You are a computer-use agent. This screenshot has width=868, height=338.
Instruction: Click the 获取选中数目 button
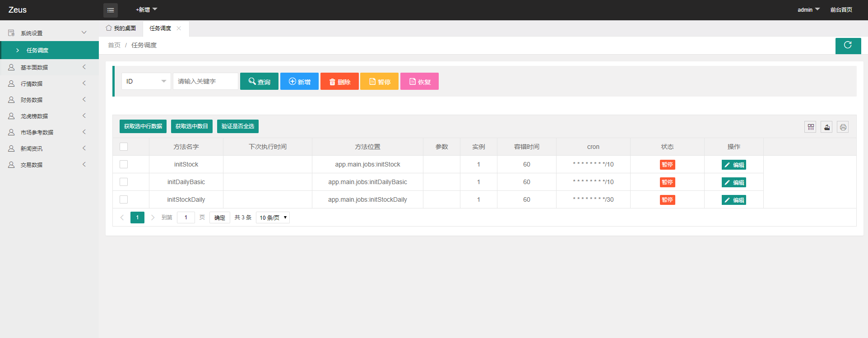(192, 126)
